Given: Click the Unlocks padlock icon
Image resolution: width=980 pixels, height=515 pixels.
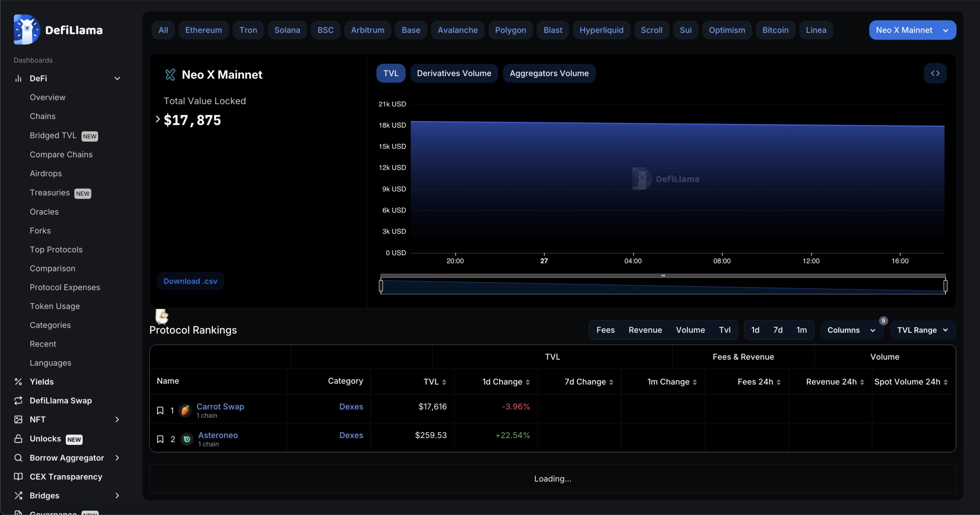Looking at the screenshot, I should tap(18, 439).
